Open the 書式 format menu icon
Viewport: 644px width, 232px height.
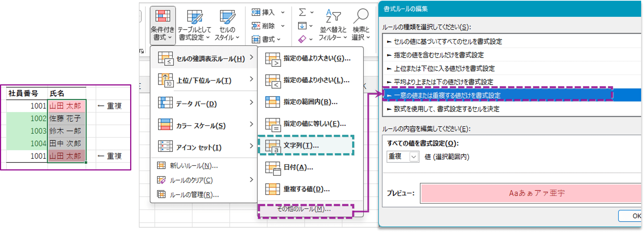tap(256, 39)
